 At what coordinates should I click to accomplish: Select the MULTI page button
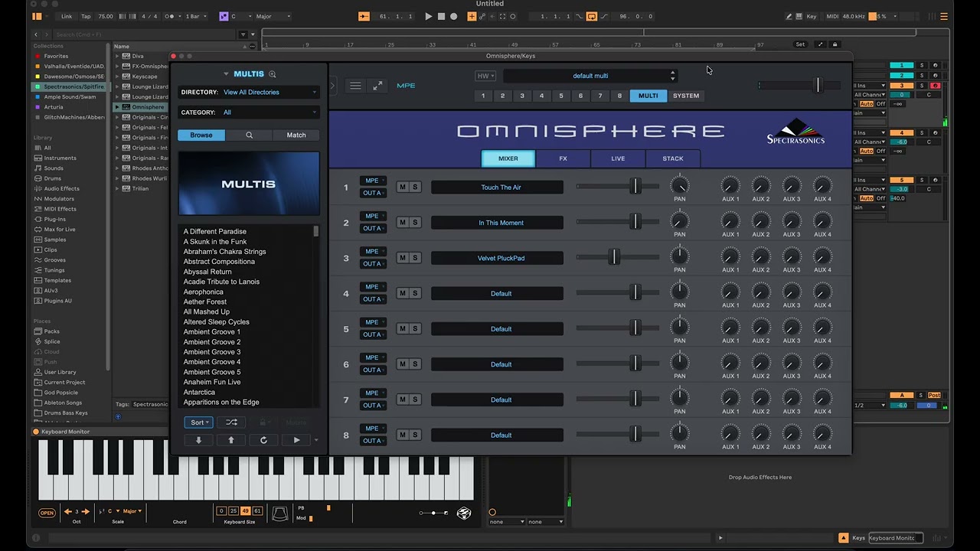click(648, 96)
